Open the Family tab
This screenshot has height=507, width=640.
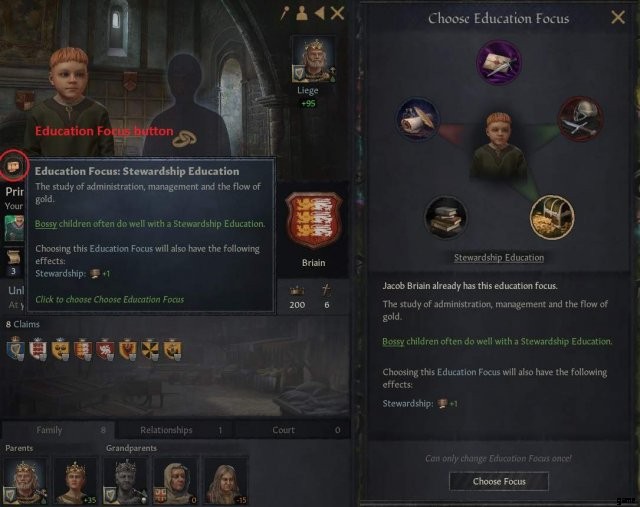point(58,430)
